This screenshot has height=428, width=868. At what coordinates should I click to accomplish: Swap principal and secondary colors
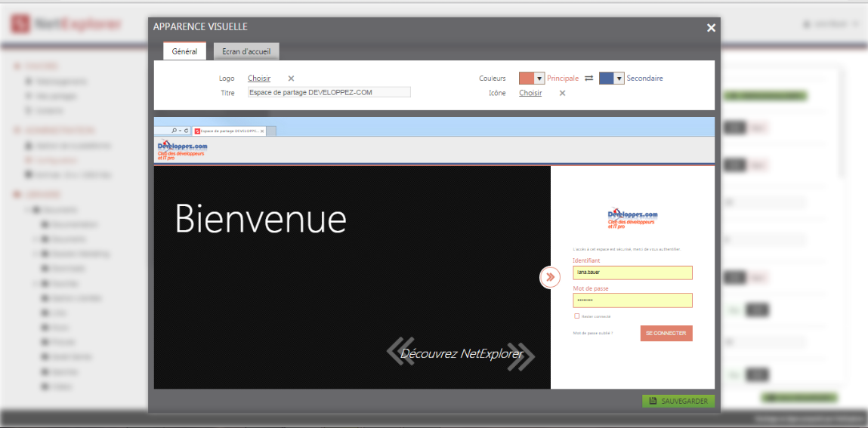tap(589, 79)
